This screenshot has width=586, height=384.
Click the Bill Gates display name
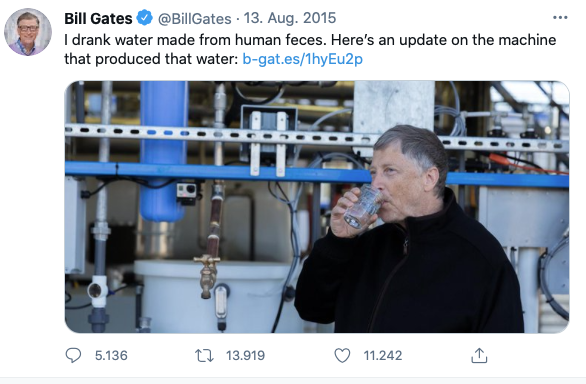[98, 18]
